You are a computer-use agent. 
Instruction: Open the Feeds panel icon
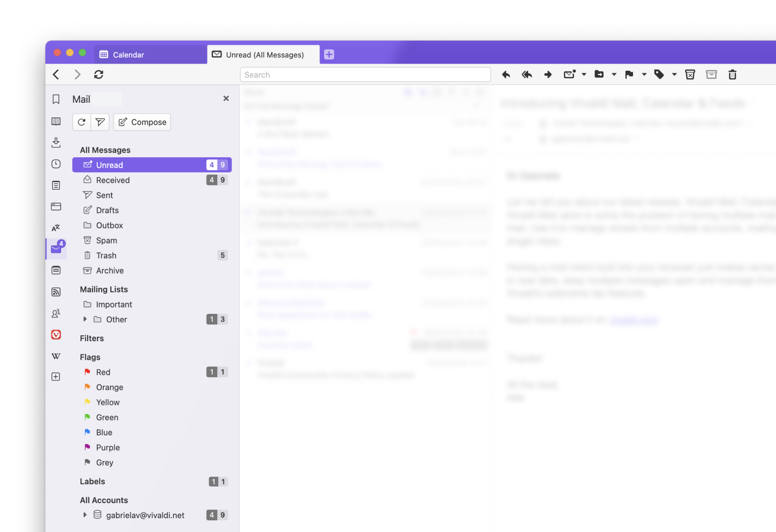point(56,292)
